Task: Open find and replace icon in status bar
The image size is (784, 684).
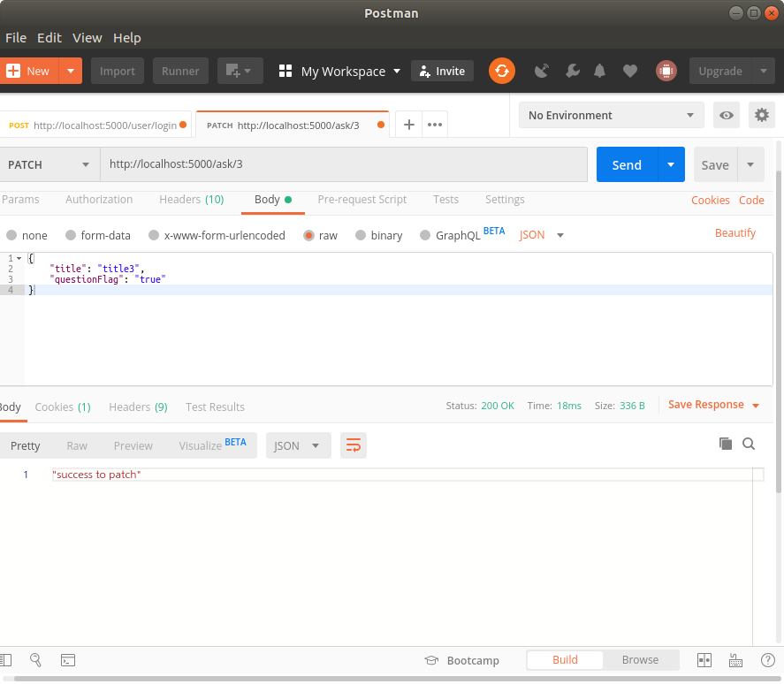Action: pyautogui.click(x=35, y=660)
